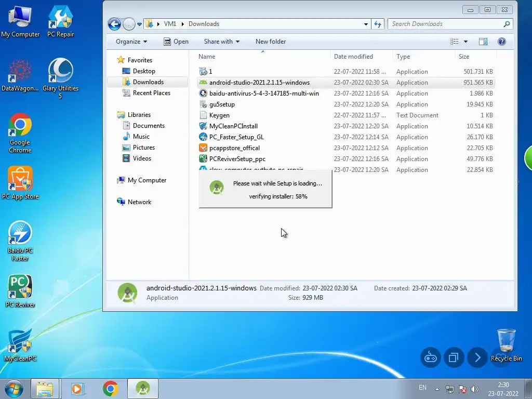Open PC App Store desktop shortcut
The width and height of the screenshot is (532, 399).
coord(20,182)
